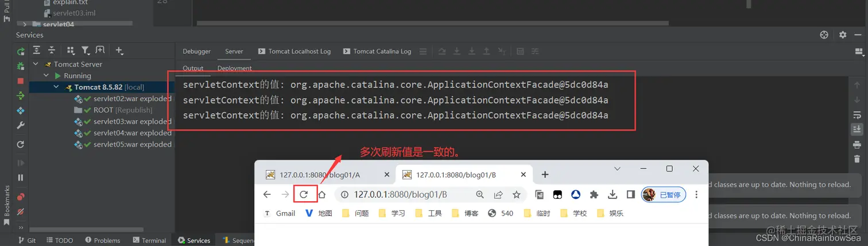Open the Terminal tool window tab
Screen dimensions: 868x246
tap(149, 240)
